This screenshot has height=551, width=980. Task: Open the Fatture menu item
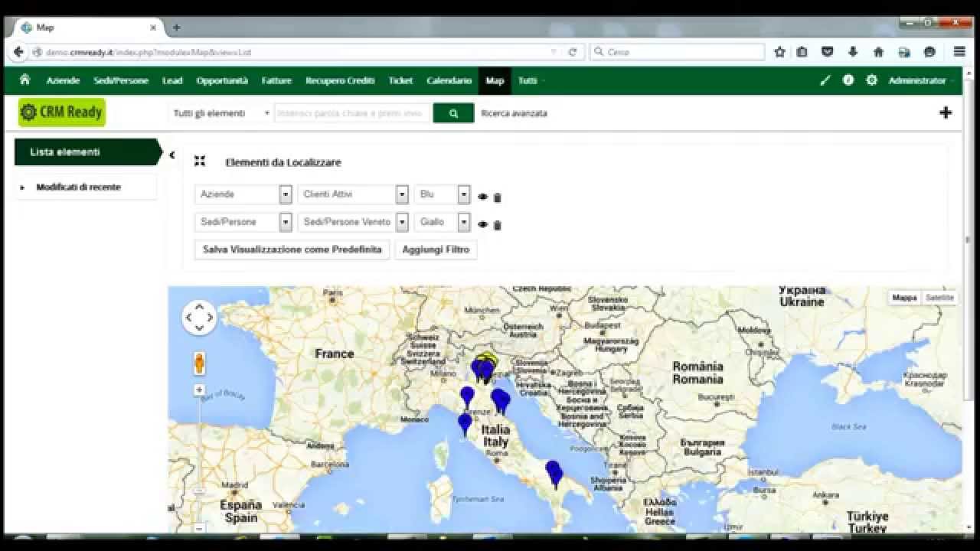point(276,80)
